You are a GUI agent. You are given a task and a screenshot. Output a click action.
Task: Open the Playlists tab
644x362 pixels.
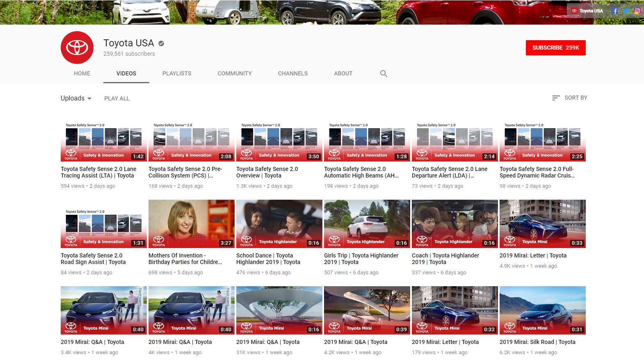(x=177, y=74)
